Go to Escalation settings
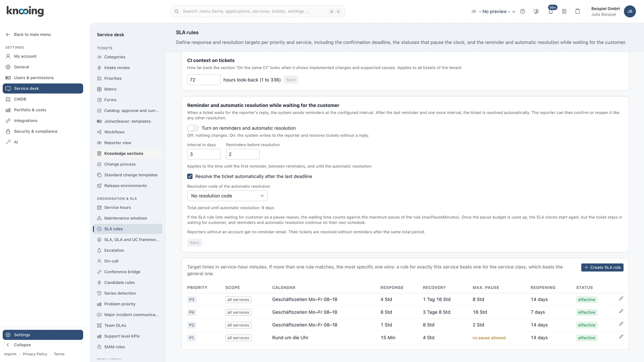The width and height of the screenshot is (644, 362). tap(127, 250)
